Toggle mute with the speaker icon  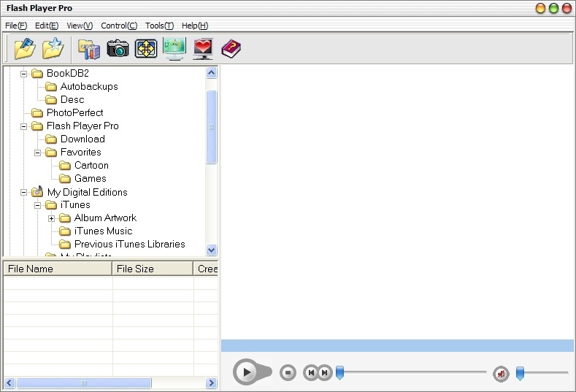tap(501, 374)
